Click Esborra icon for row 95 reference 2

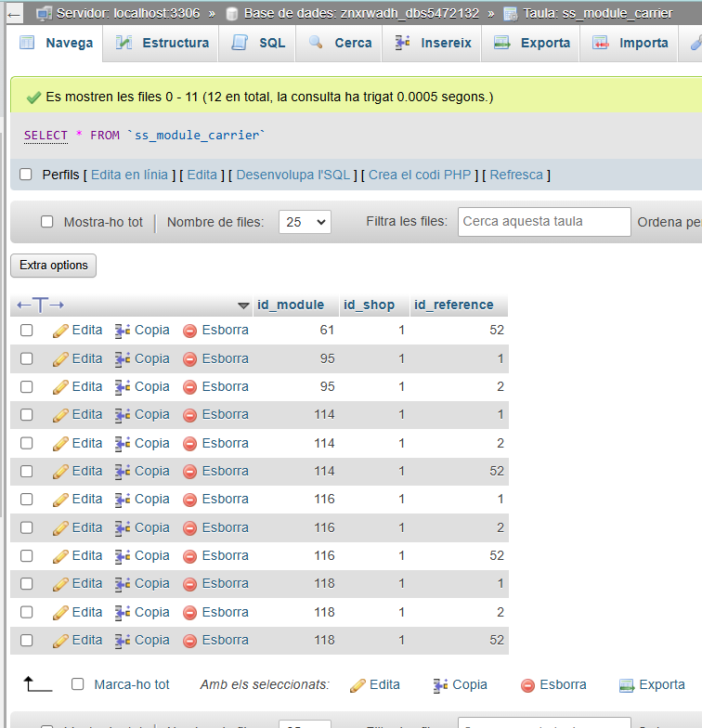[189, 386]
